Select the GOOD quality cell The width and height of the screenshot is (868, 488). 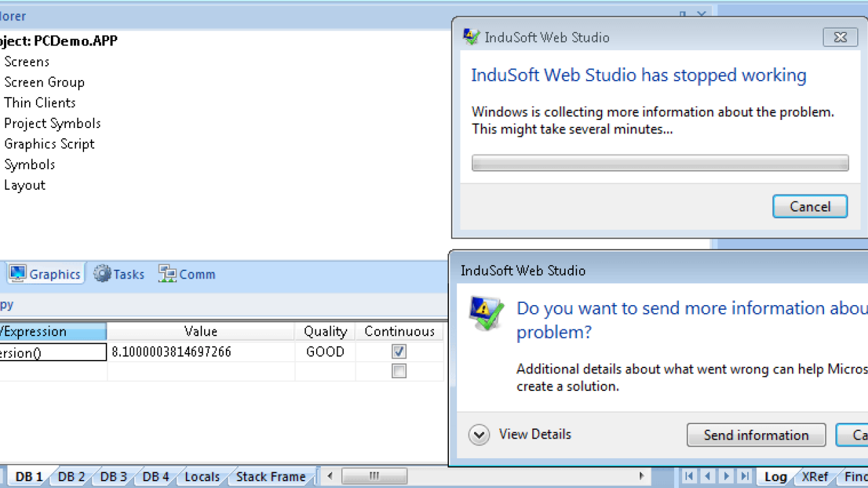(325, 352)
